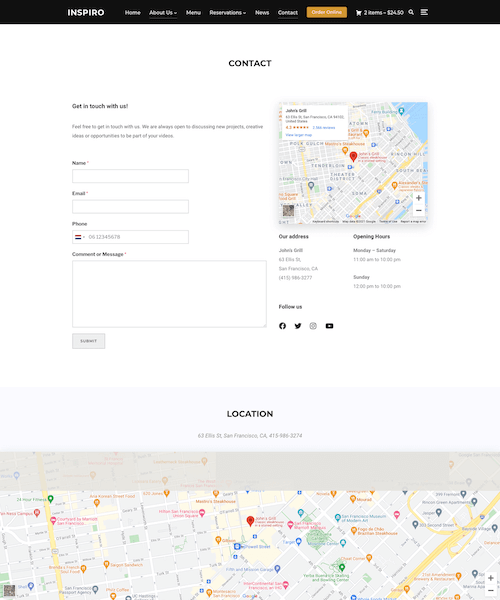The width and height of the screenshot is (500, 600).
Task: Visit the Facebook page icon
Action: click(x=282, y=326)
